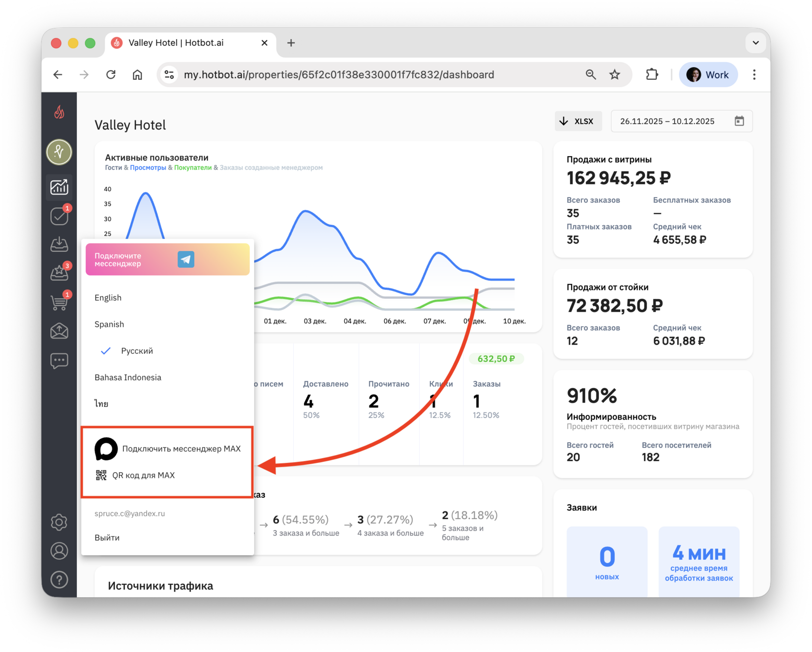This screenshot has height=652, width=812.
Task: Download the XLSX report
Action: tap(578, 121)
